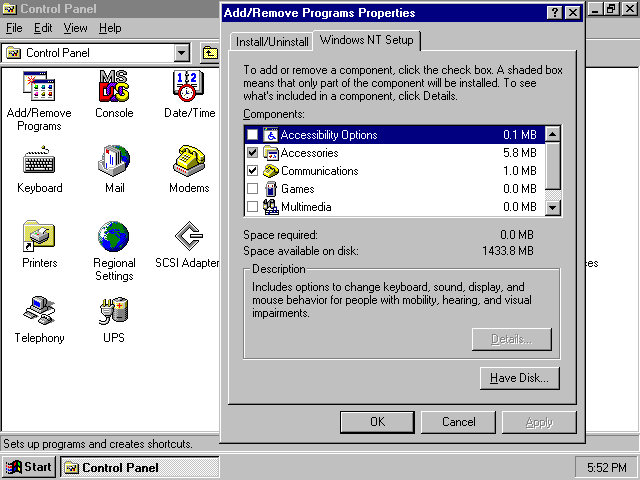Click the 5:52 PM taskbar clock
Screen dimensions: 640x480
pos(606,467)
